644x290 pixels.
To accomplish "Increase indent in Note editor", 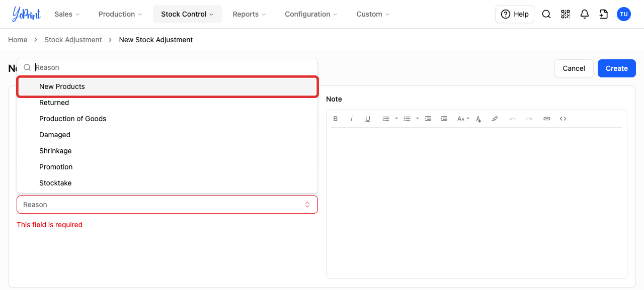I will click(444, 119).
